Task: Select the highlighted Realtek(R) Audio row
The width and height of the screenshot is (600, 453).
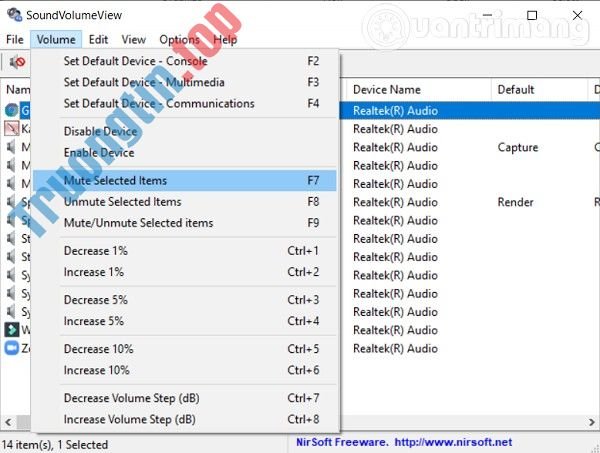Action: pos(469,111)
